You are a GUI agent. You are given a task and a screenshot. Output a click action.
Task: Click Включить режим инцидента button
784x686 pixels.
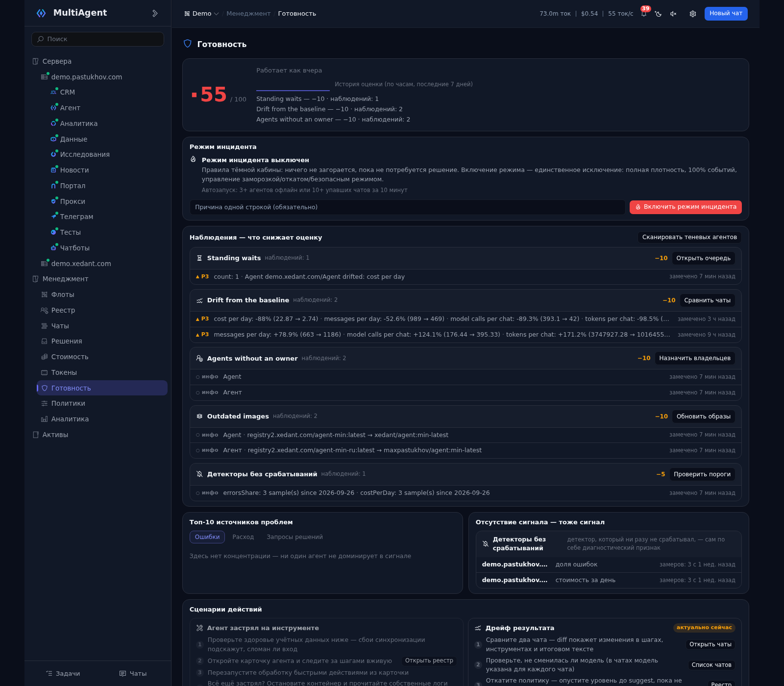(x=686, y=207)
